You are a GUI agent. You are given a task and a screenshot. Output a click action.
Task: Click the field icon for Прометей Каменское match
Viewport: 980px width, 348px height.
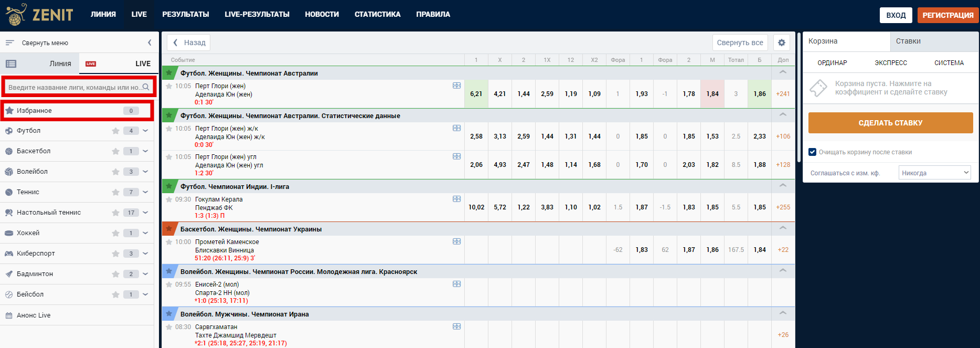point(456,241)
